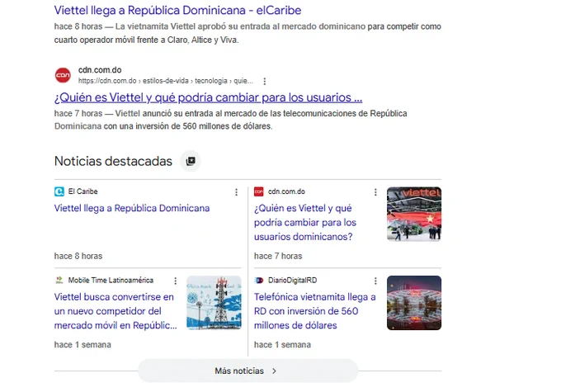Click the cdn.com.do breadcrumb URL text

[x=166, y=81]
